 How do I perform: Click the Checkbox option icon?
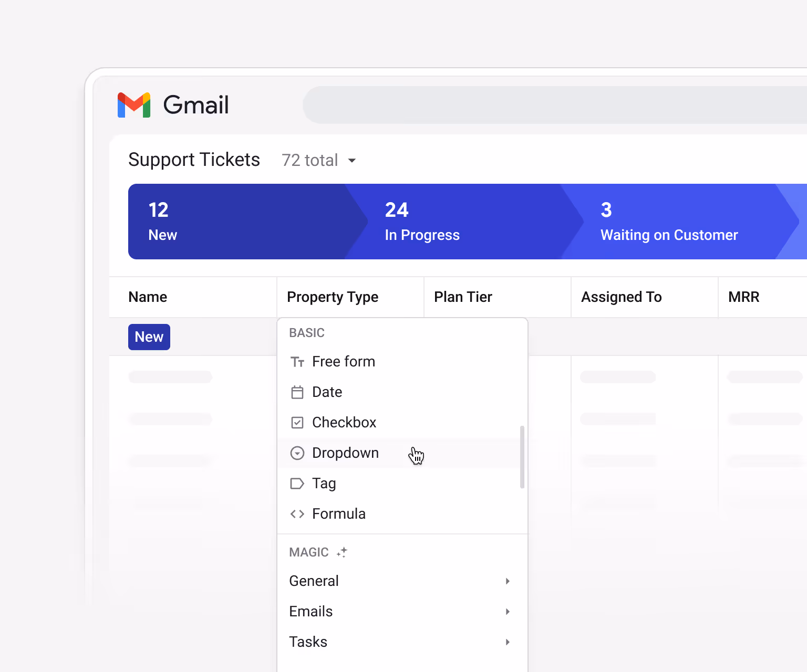[x=297, y=423]
